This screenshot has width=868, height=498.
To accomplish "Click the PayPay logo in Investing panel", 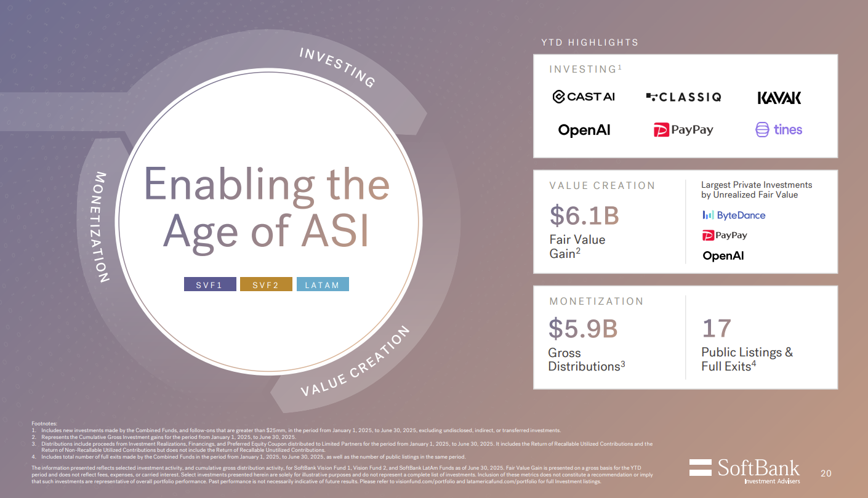I will 683,130.
